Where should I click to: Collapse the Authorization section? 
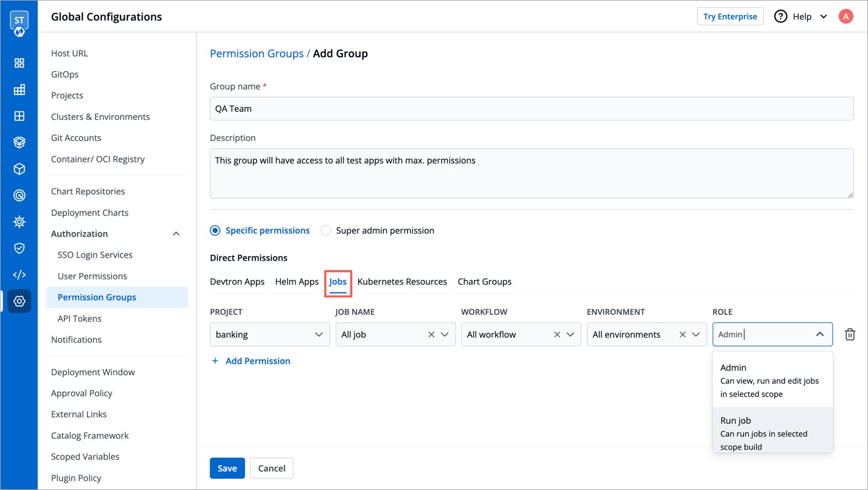click(x=176, y=234)
